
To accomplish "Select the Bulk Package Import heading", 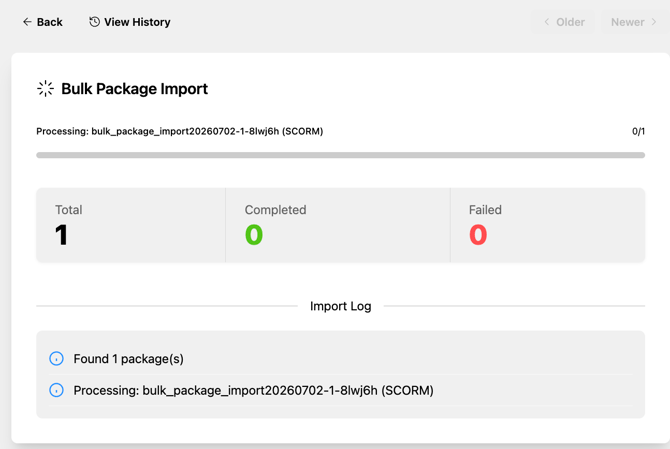I will click(x=134, y=88).
